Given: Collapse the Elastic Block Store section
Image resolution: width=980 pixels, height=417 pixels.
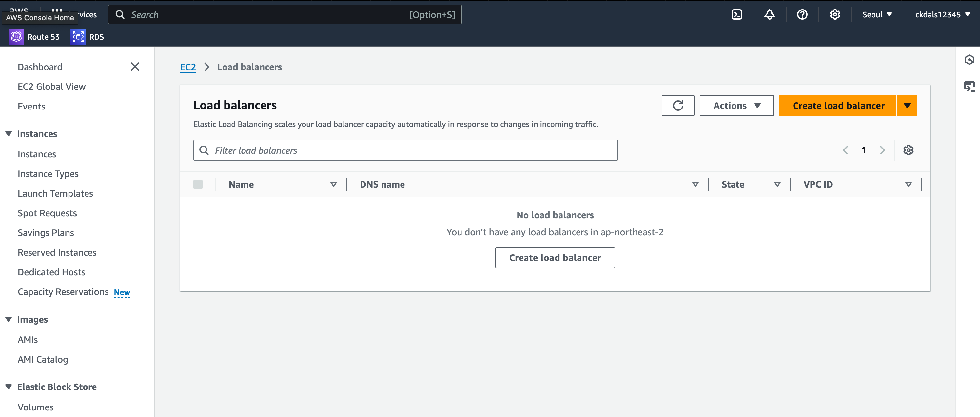Looking at the screenshot, I should click(x=9, y=387).
